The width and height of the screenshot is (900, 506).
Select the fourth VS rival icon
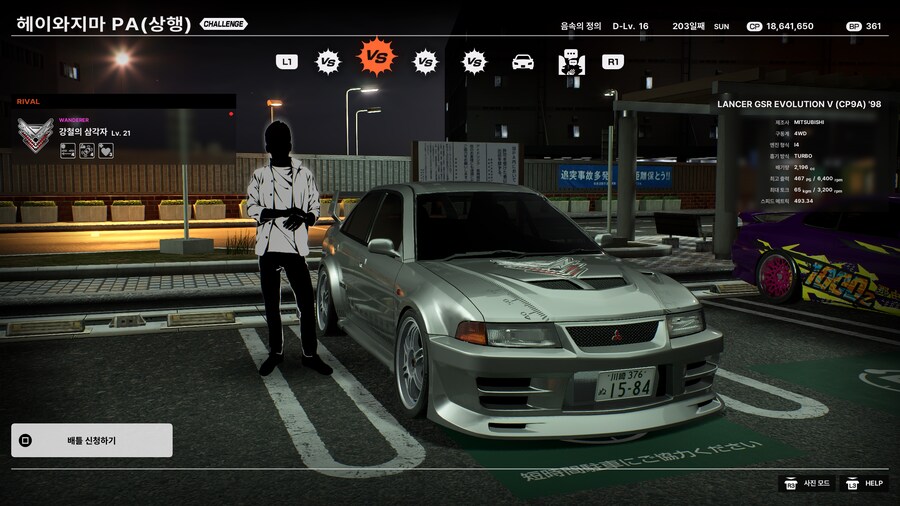tap(474, 62)
